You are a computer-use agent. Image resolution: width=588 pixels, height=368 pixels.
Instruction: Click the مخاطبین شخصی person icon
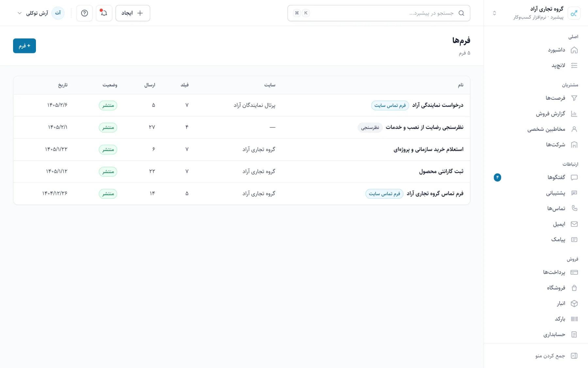click(574, 129)
